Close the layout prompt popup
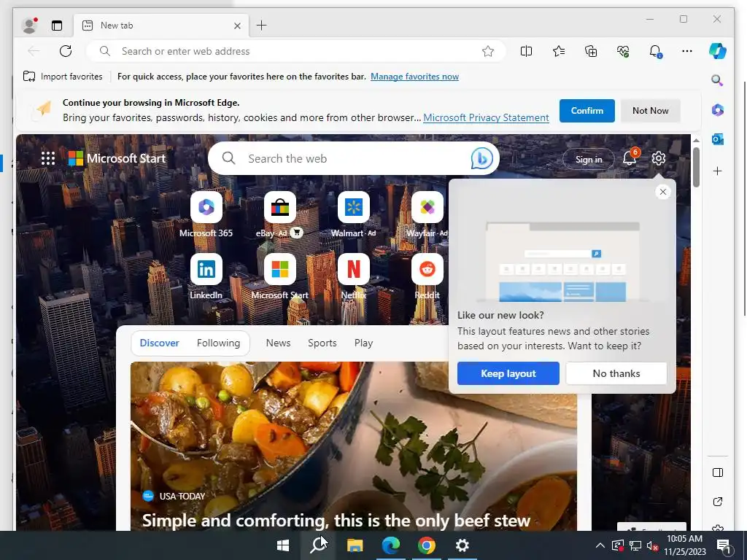The height and width of the screenshot is (560, 747). pyautogui.click(x=662, y=192)
